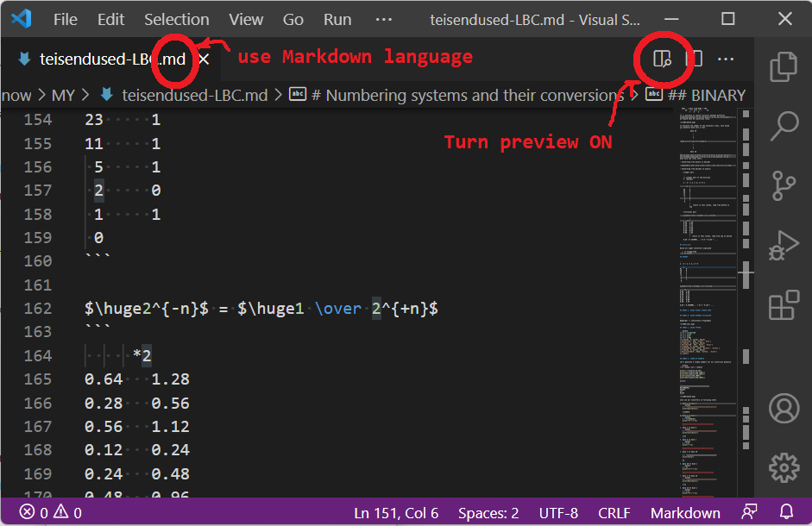The image size is (812, 526).
Task: Click value '0.48' on line 169
Action: [x=170, y=473]
